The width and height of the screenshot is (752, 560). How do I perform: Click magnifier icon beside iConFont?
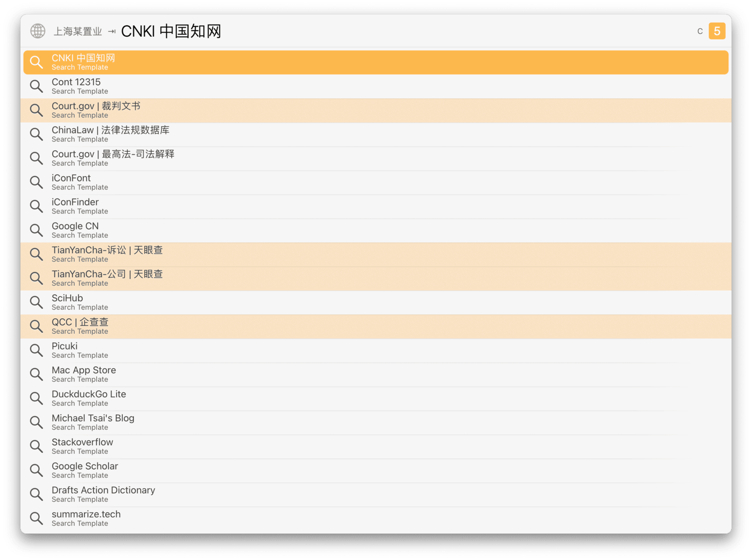pos(36,182)
